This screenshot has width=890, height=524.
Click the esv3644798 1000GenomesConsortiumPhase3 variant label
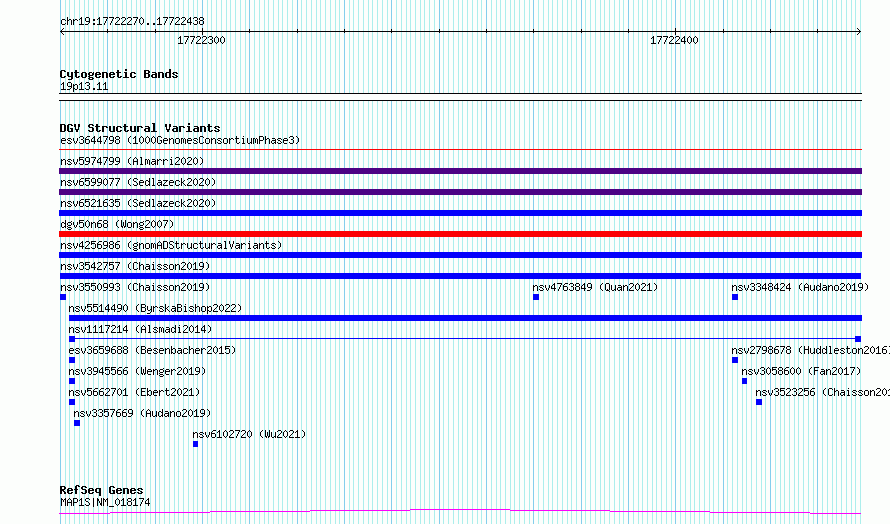[x=180, y=140]
